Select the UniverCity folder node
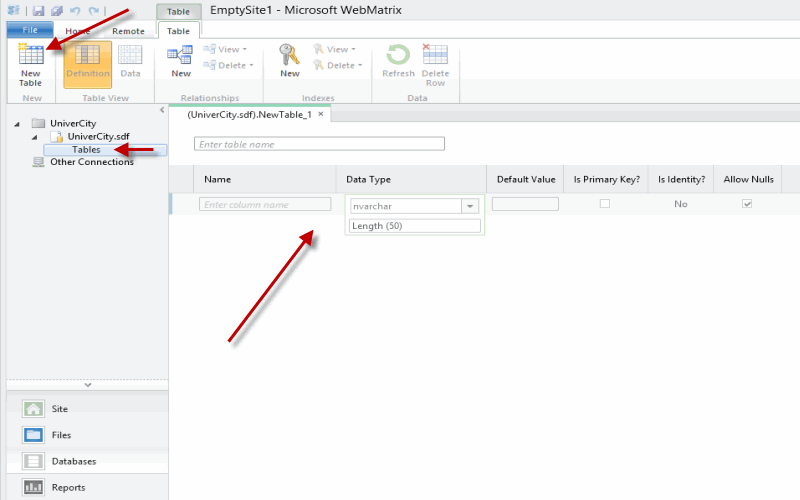 coord(72,123)
